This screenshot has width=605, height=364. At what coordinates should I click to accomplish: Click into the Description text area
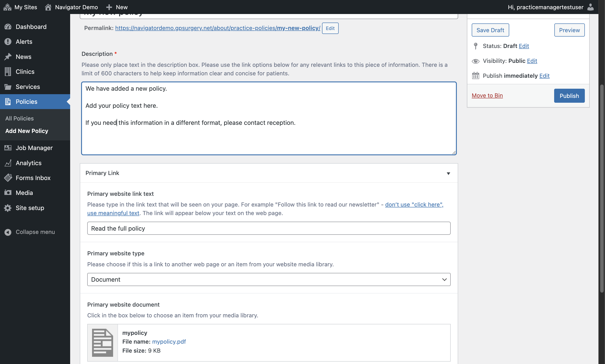pos(269,118)
